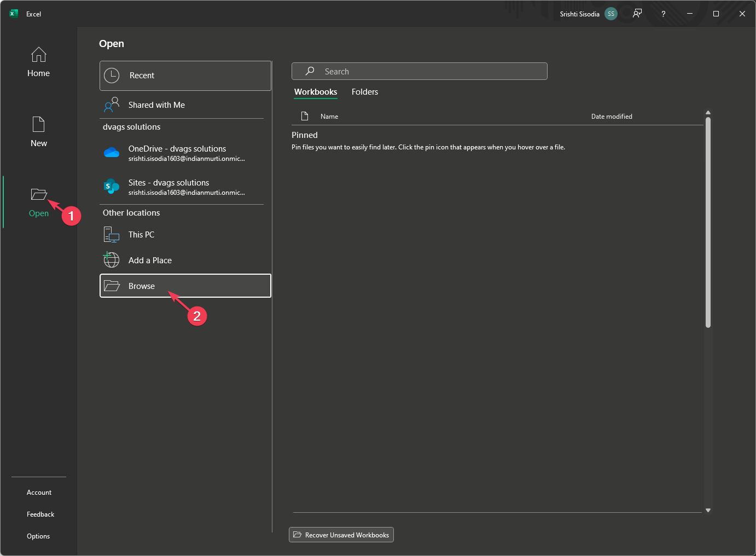Viewport: 756px width, 556px height.
Task: Click the folder icon on Recover Unsaved Workbooks
Action: click(297, 535)
